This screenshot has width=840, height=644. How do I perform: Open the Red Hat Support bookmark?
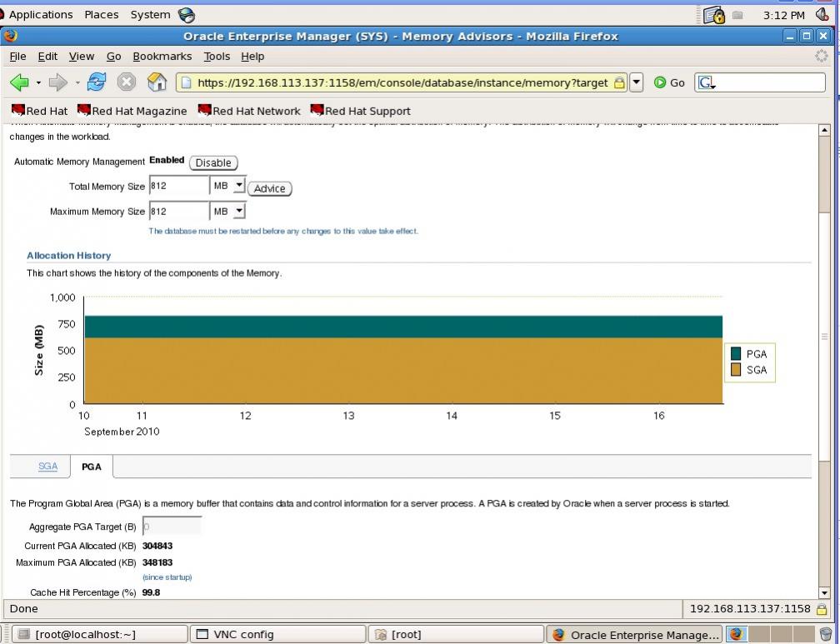(x=361, y=111)
